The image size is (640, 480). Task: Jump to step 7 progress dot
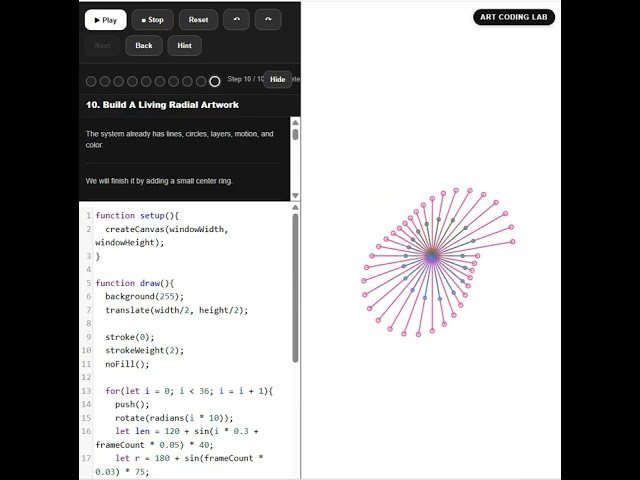(173, 81)
